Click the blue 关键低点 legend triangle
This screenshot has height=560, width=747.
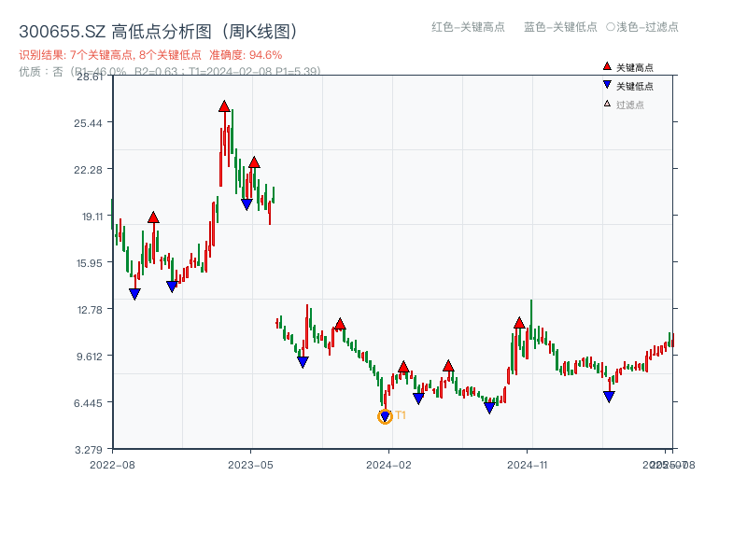tap(607, 85)
